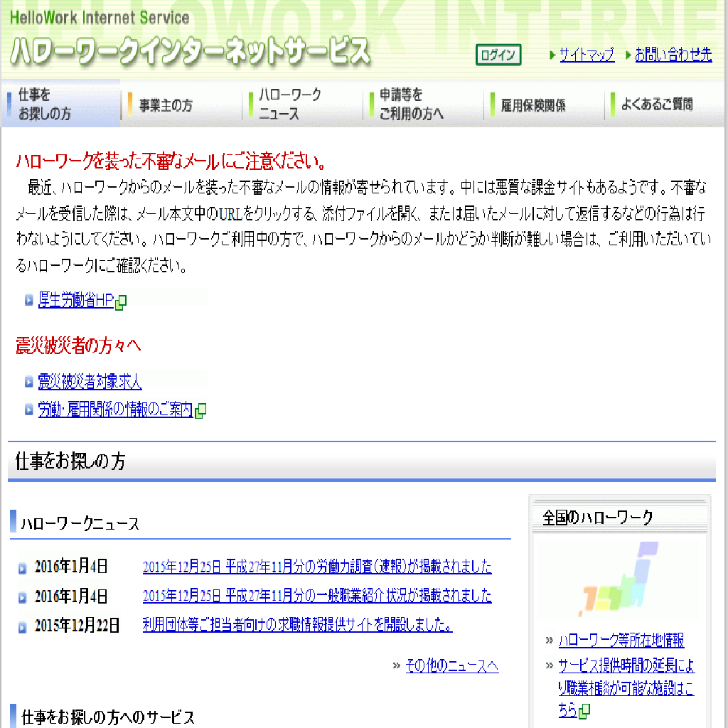Screen dimensions: 728x728
Task: Click the 震災被災者の方々へ heading
Action: 78,346
